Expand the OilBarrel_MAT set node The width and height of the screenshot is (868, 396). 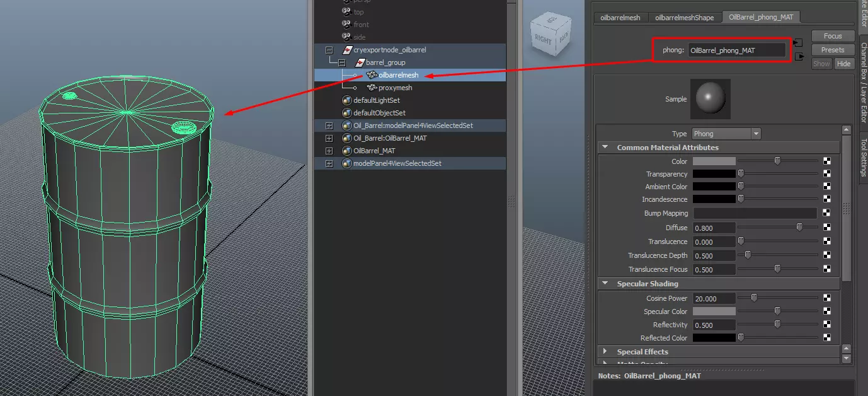point(329,151)
